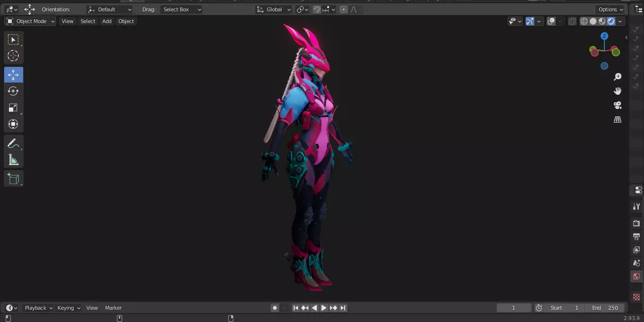Open the Keying popover
The image size is (644, 322).
click(x=69, y=308)
